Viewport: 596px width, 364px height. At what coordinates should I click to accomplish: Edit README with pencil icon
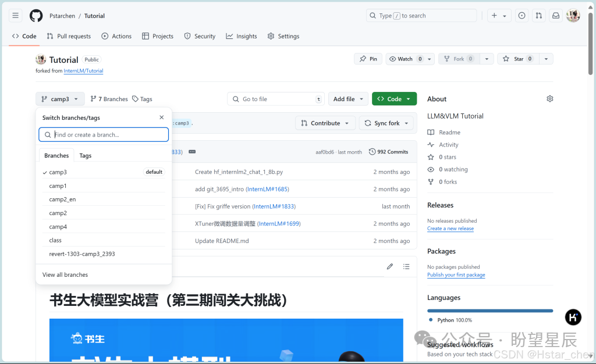pyautogui.click(x=389, y=266)
